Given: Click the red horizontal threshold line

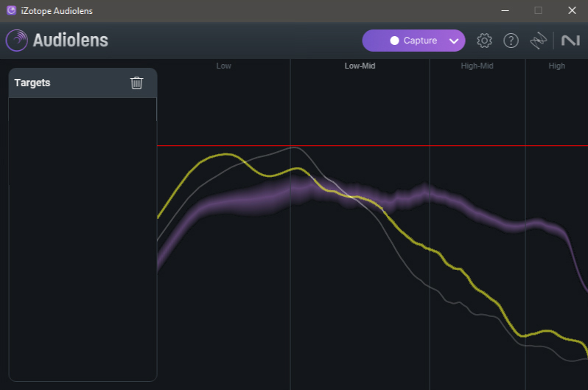Looking at the screenshot, I should (x=368, y=146).
